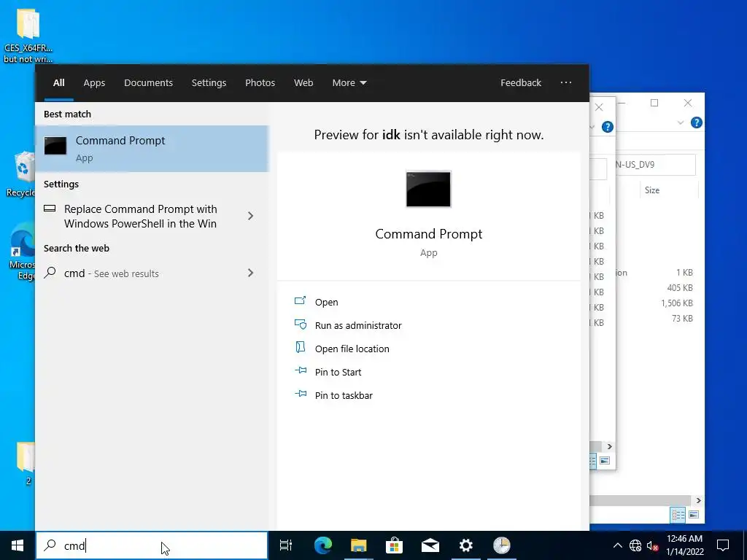
Task: Click the taskbar search box containing cmd
Action: pos(152,545)
